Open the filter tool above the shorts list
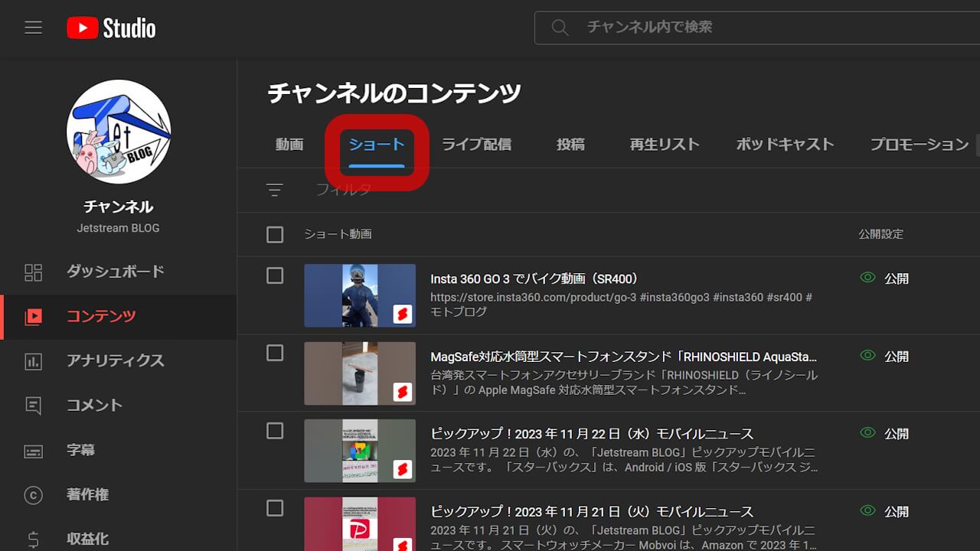 pyautogui.click(x=274, y=189)
